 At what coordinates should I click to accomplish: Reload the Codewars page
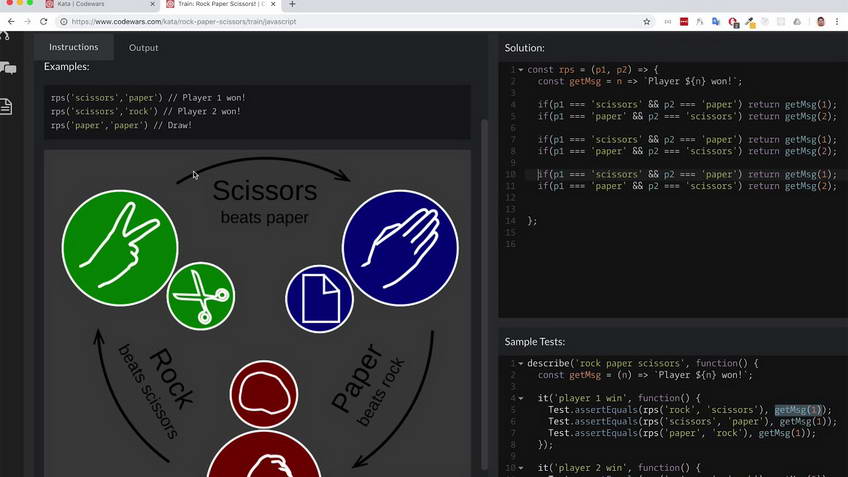[44, 22]
